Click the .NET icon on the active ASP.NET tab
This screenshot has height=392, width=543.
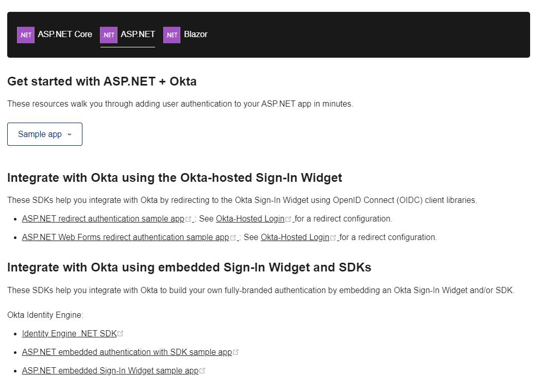(108, 35)
